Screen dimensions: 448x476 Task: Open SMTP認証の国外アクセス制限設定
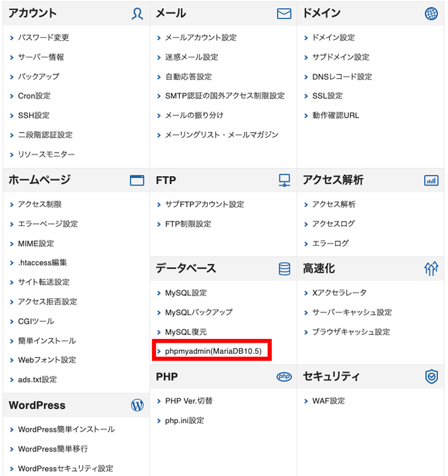225,96
